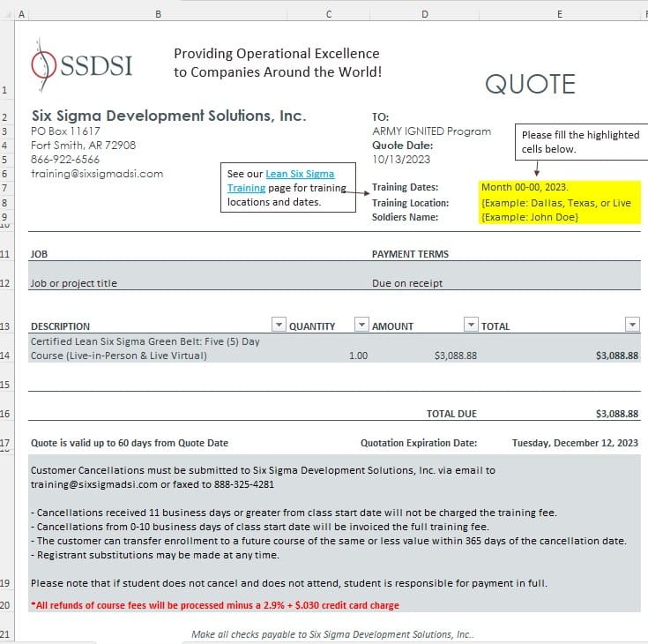The height and width of the screenshot is (644, 648).
Task: Click the 'Registrant substitutions may be made' line
Action: (155, 555)
